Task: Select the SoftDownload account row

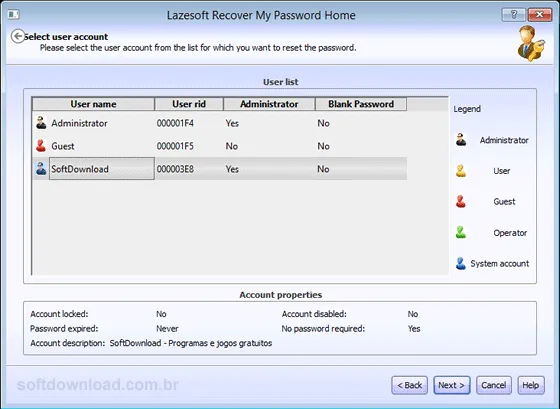Action: point(219,169)
